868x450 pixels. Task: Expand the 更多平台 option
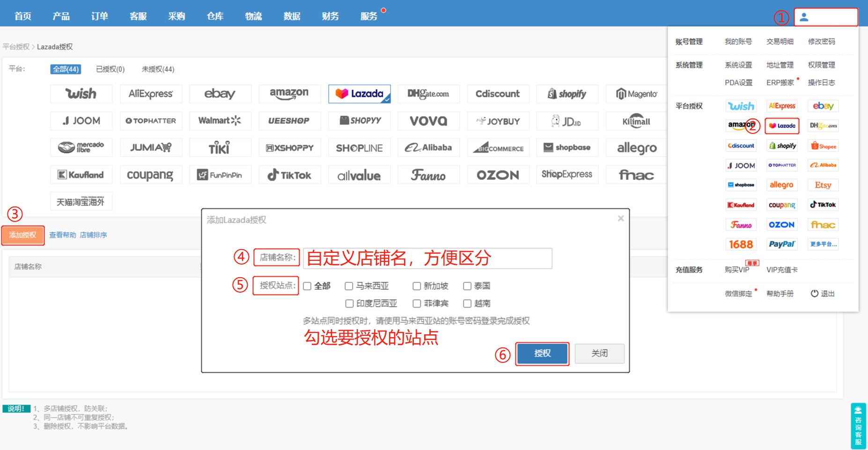pyautogui.click(x=823, y=244)
